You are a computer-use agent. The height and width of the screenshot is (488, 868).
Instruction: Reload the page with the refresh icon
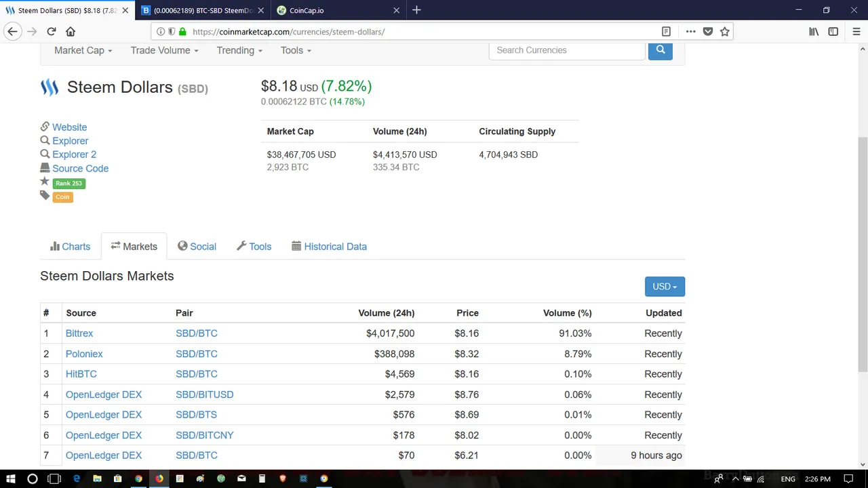pyautogui.click(x=52, y=31)
